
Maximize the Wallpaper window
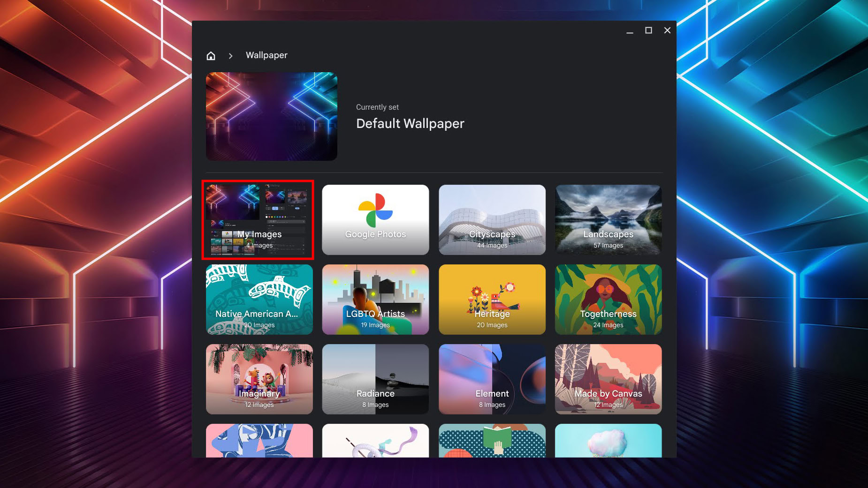click(648, 30)
